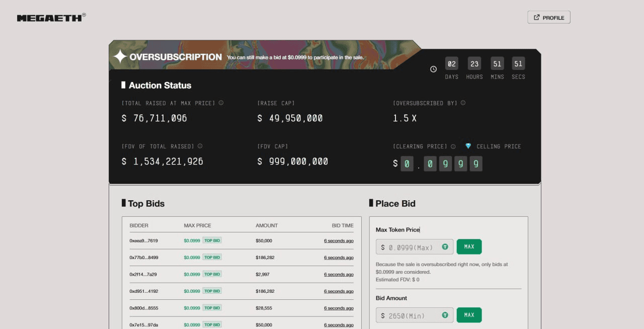Click TOP BID badge for 0x77b0...8499
The height and width of the screenshot is (329, 644).
[212, 257]
